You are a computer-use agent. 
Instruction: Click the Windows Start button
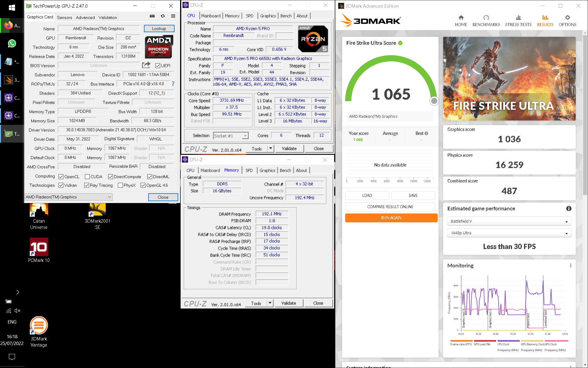click(x=12, y=8)
